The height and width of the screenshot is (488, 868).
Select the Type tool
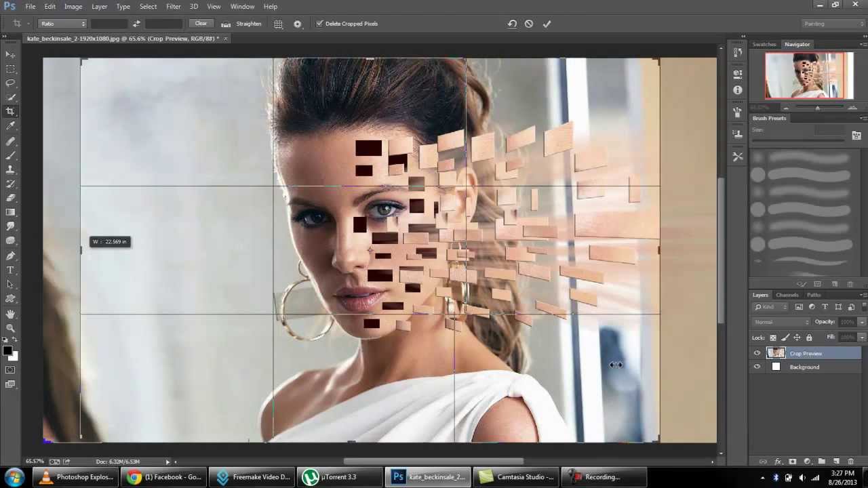(10, 270)
